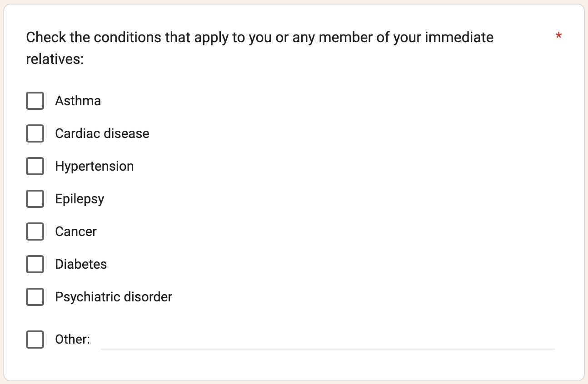
Task: Click the "Asthma" option label text
Action: pos(78,101)
